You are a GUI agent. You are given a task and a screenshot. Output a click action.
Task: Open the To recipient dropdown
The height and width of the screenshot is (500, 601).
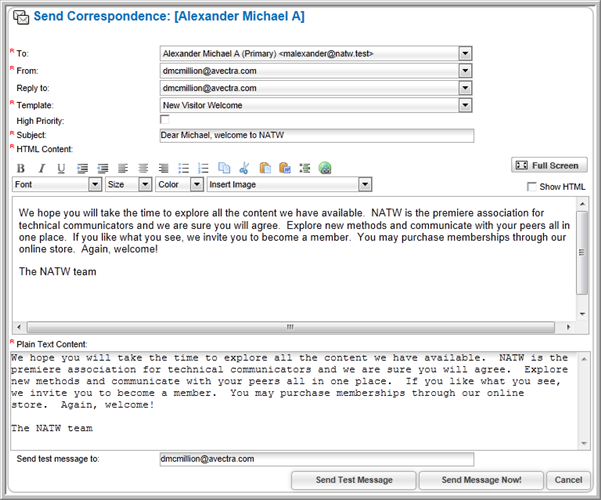465,53
